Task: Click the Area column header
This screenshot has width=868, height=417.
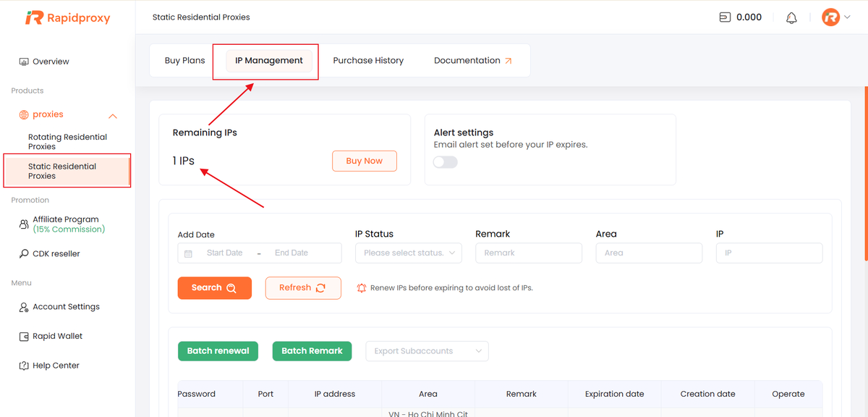Action: (x=428, y=394)
